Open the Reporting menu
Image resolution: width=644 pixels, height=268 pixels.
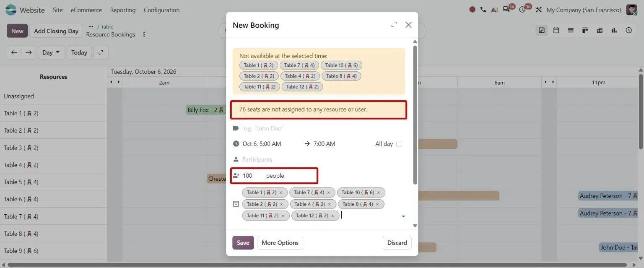(x=123, y=10)
